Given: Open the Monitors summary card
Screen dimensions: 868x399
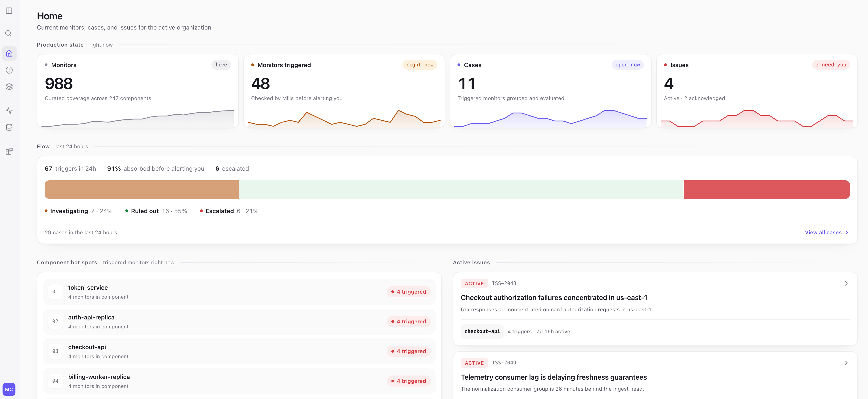Looking at the screenshot, I should (137, 91).
